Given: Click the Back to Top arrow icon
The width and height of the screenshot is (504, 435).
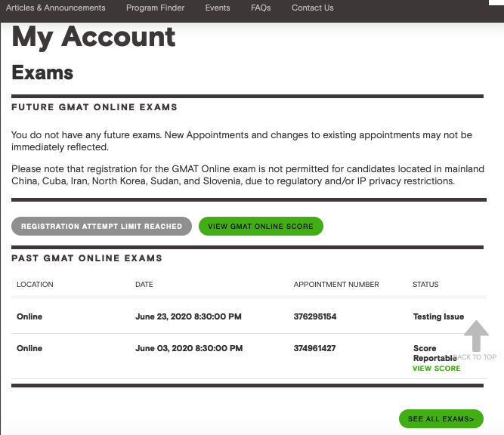Looking at the screenshot, I should [476, 336].
